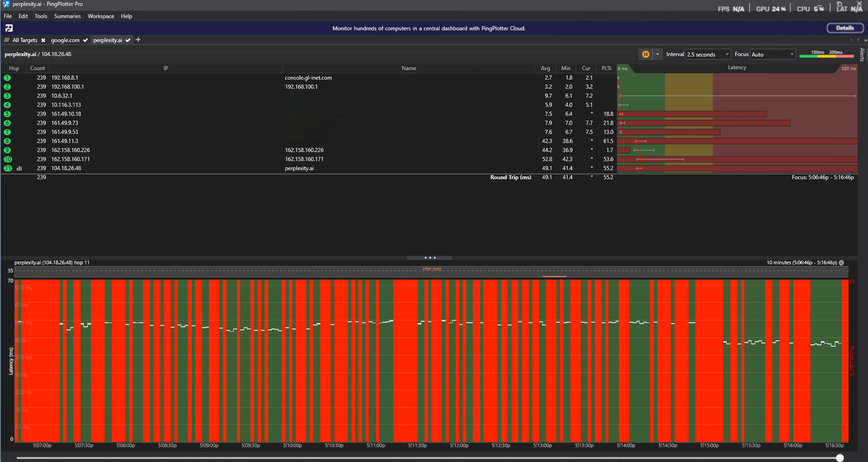Open the Alerts side panel tab
The image size is (868, 462).
coord(862,55)
